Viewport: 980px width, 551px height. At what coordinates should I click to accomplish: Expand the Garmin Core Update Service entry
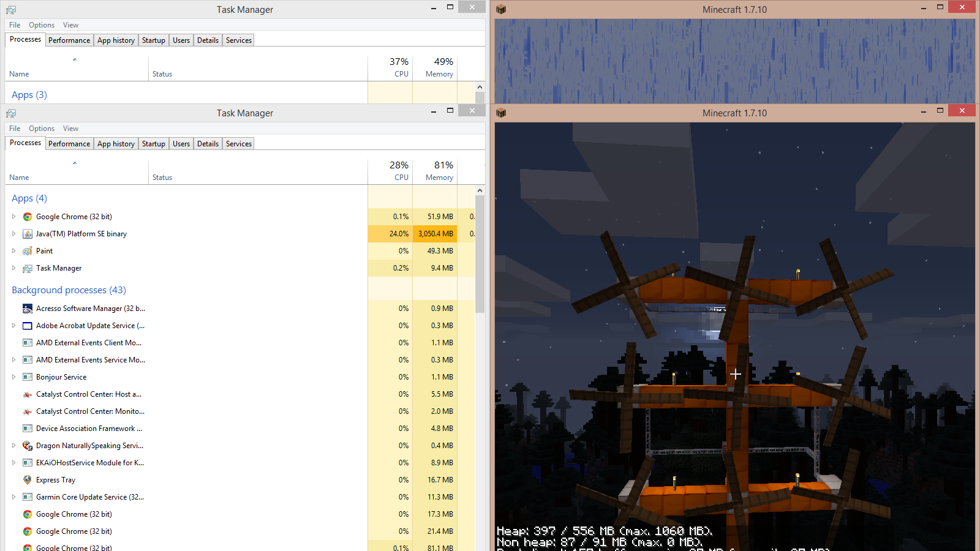tap(13, 497)
